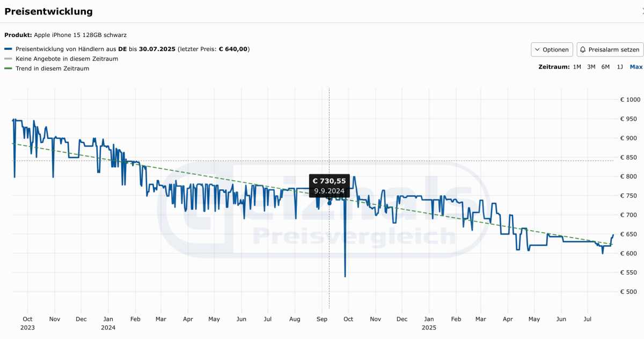Click the data point marker below the 9.9.2024 tooltip

[x=330, y=203]
